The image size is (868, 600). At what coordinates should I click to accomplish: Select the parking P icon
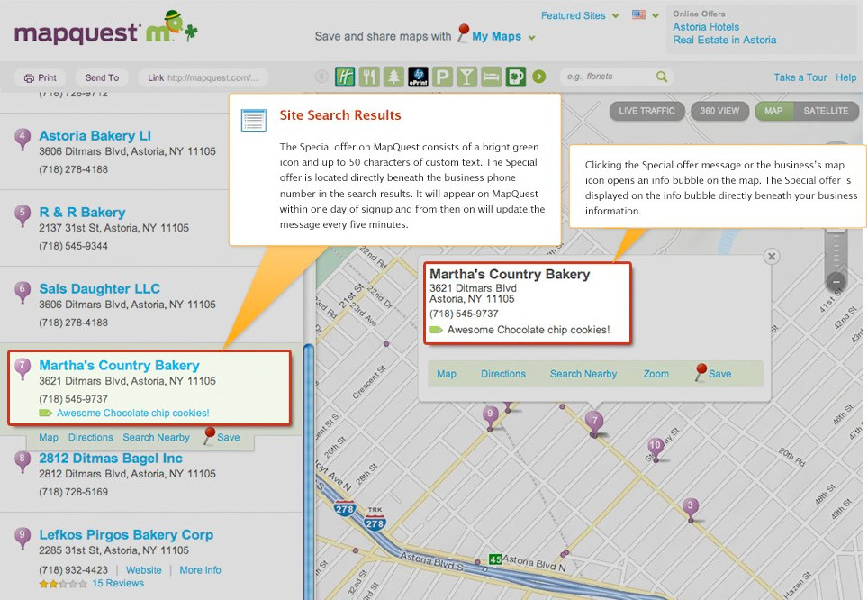(442, 77)
